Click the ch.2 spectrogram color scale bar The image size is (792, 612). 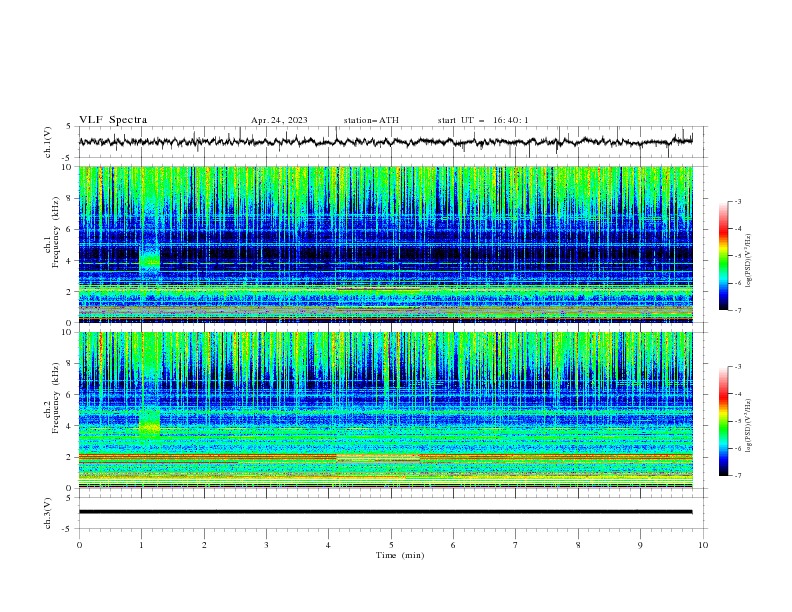point(723,421)
